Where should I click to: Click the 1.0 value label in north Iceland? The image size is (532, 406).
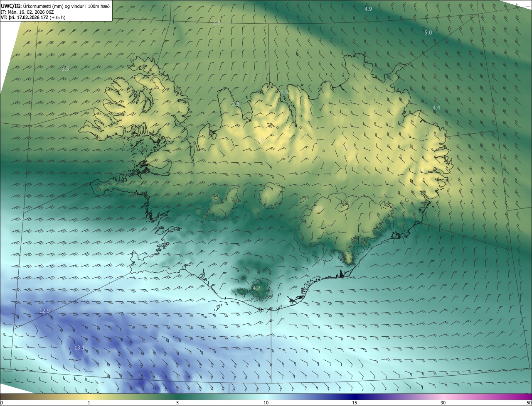click(x=260, y=140)
